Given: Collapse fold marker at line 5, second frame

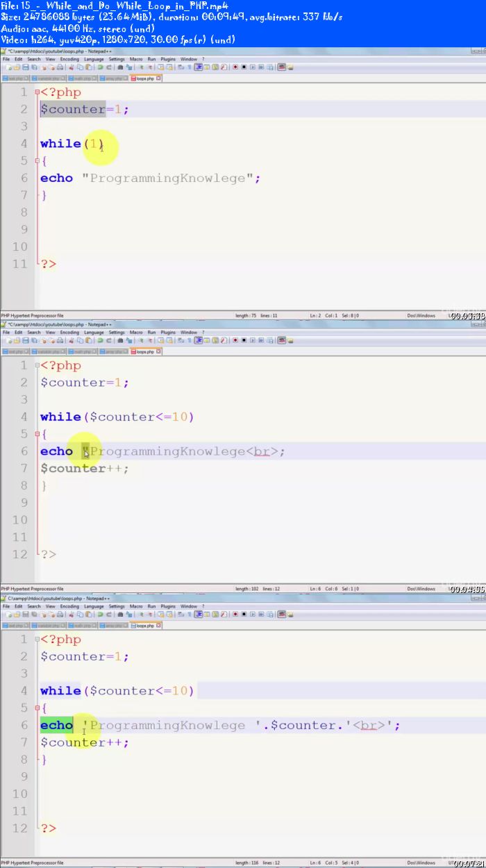Looking at the screenshot, I should 37,434.
